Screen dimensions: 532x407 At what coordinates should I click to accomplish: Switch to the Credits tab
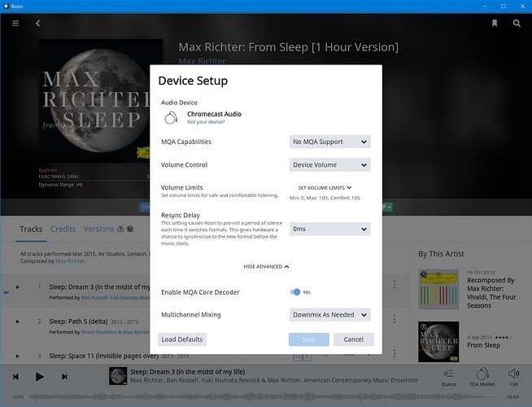pos(63,229)
